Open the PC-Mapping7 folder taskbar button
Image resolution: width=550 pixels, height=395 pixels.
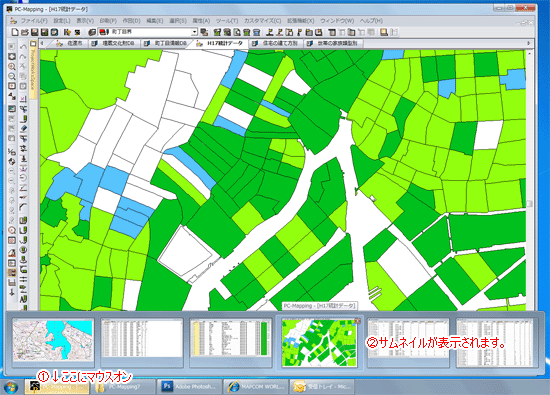pos(123,387)
